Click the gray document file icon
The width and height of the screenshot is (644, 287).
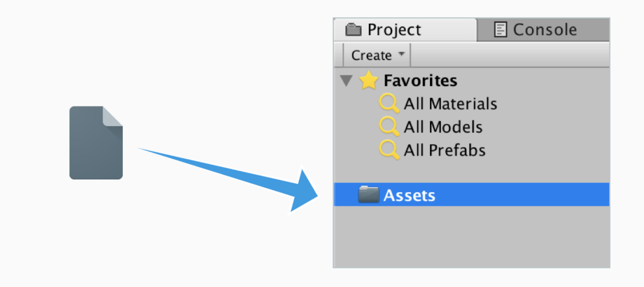coord(96,143)
